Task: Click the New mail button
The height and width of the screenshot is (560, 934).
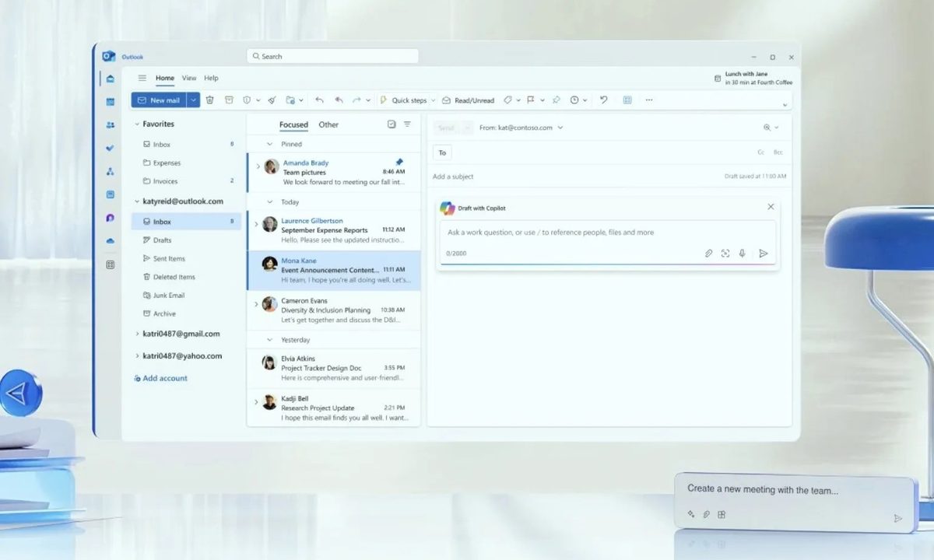Action: (159, 100)
